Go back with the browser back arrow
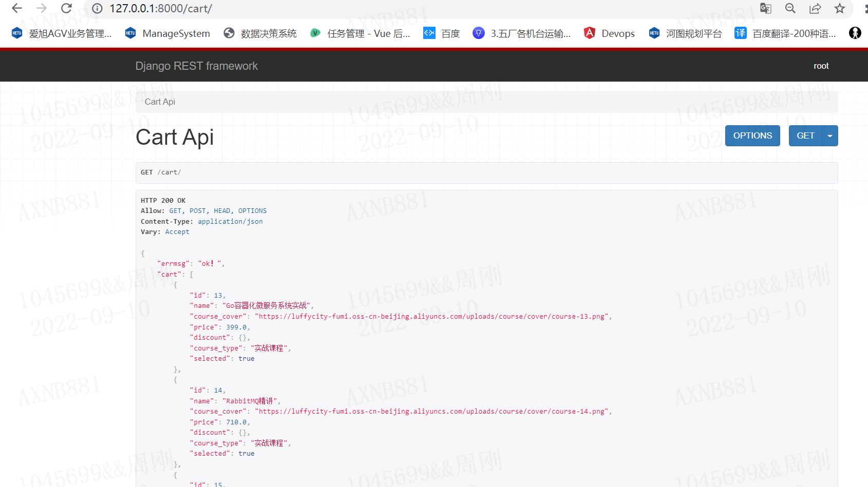This screenshot has height=487, width=868. click(x=17, y=8)
